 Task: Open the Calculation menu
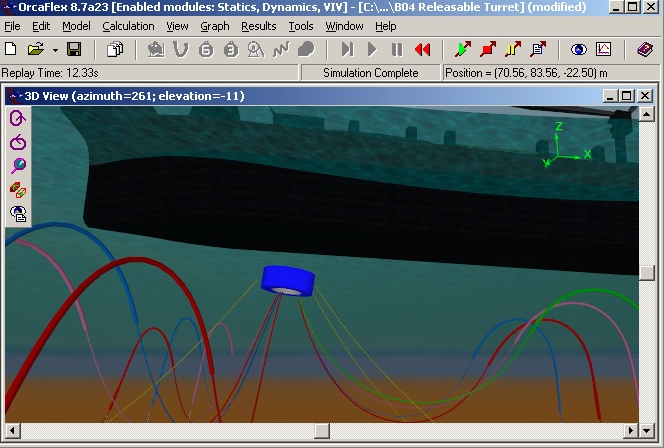tap(128, 26)
